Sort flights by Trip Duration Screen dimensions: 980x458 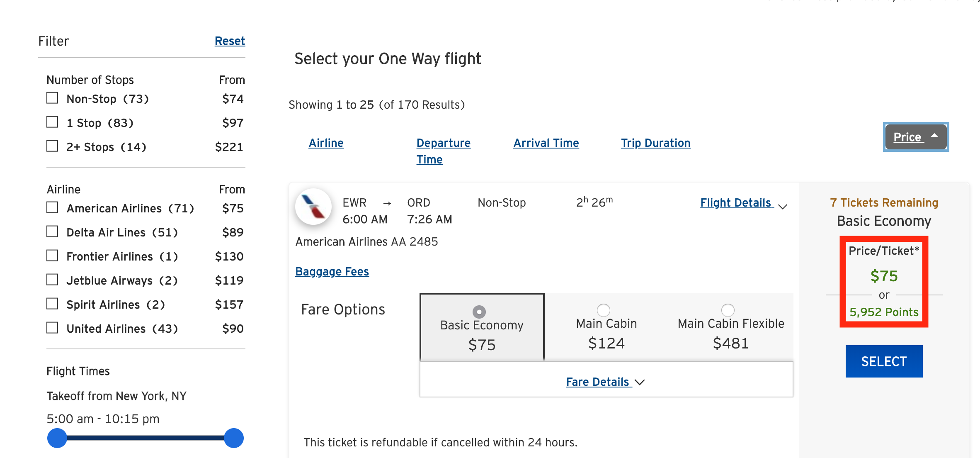[x=655, y=143]
